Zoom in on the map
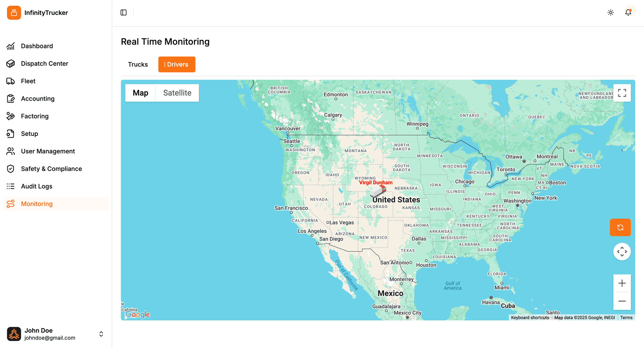 click(x=622, y=283)
